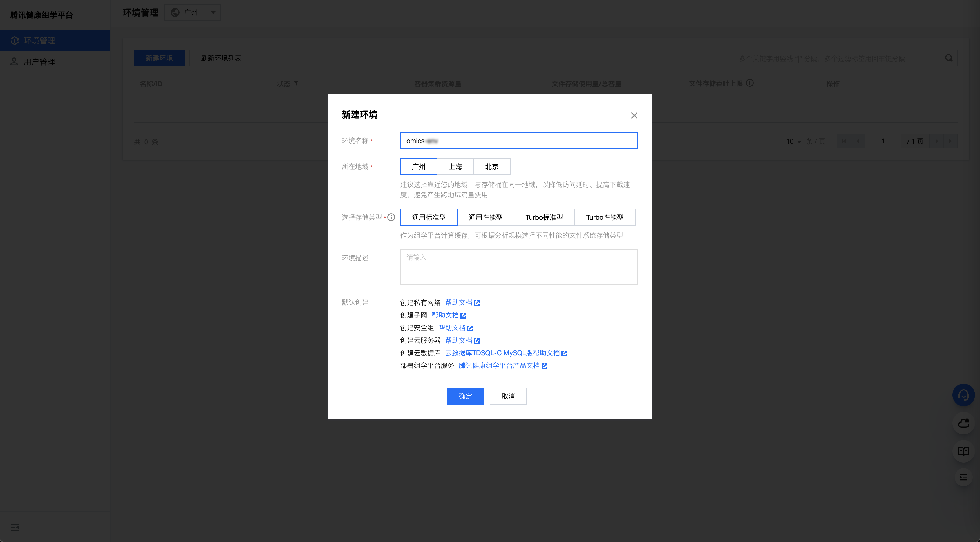Image resolution: width=980 pixels, height=542 pixels.
Task: Open external link icon after TDSQL-C MySQL版帮助文档
Action: coord(564,354)
